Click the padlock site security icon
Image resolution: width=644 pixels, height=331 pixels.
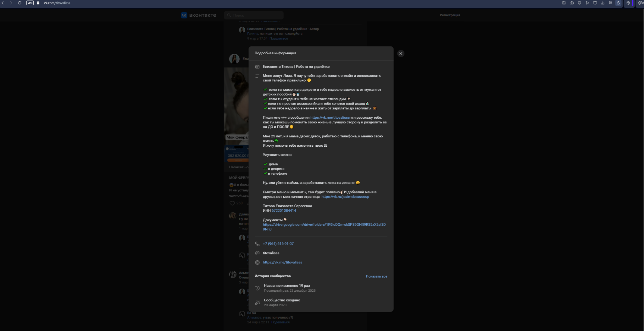pos(38,3)
